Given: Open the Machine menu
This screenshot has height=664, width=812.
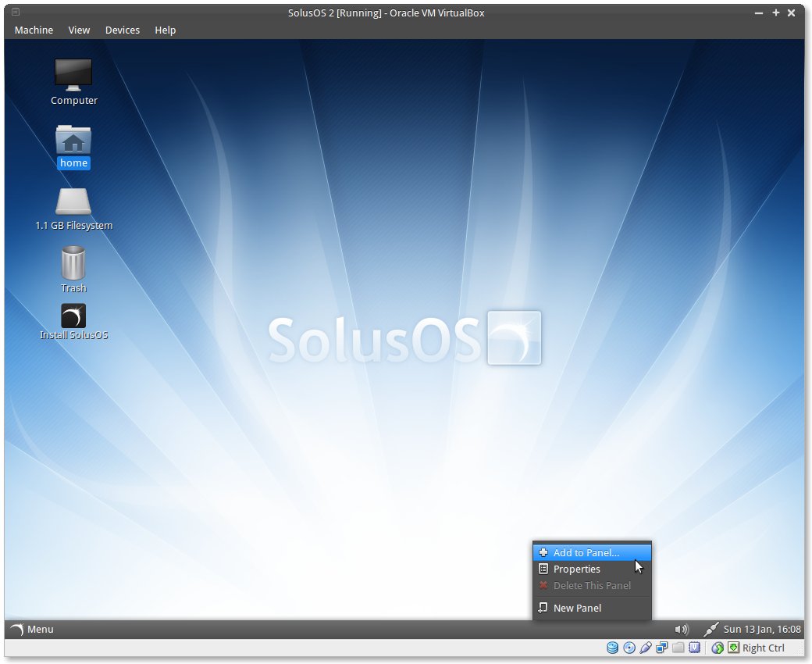Looking at the screenshot, I should tap(34, 30).
